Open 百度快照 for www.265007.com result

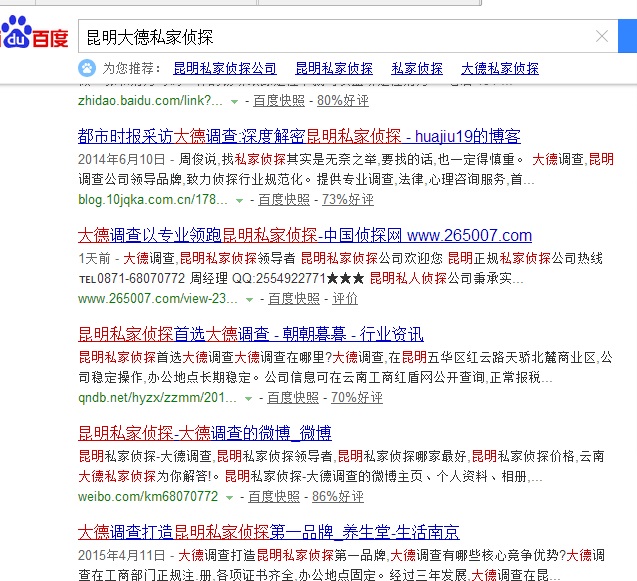point(294,299)
